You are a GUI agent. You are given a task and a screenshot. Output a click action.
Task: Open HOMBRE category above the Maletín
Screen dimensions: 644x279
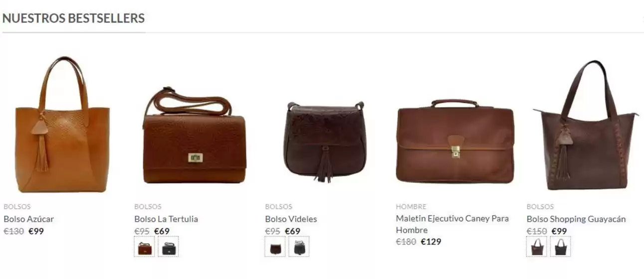[411, 206]
